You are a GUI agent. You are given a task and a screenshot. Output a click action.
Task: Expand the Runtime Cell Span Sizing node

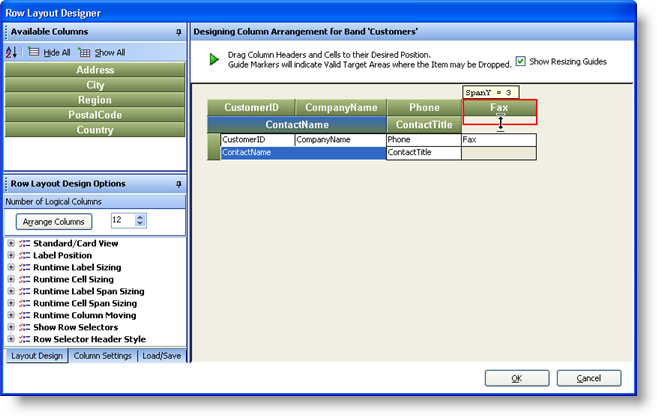click(x=11, y=303)
